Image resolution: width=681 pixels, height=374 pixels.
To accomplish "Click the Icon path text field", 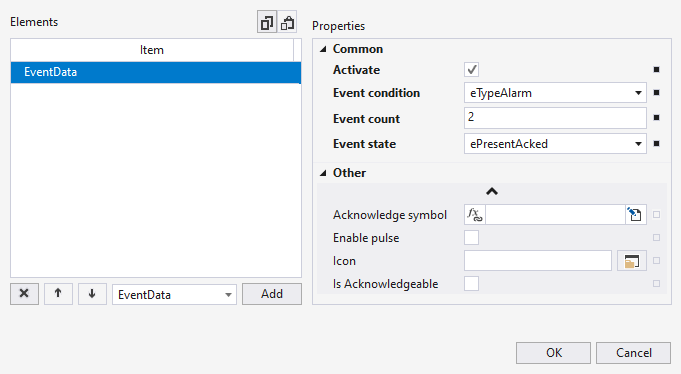I will point(538,261).
